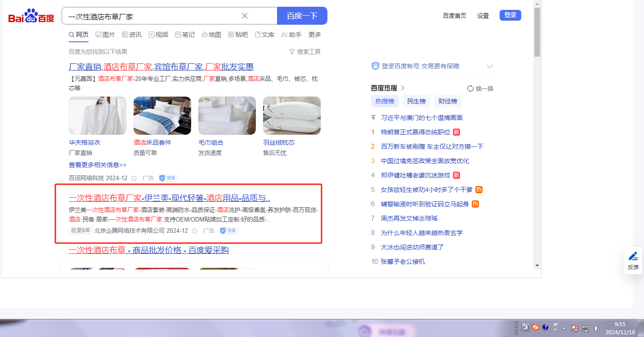Click 换一换 refresh button
The height and width of the screenshot is (337, 644).
[480, 89]
